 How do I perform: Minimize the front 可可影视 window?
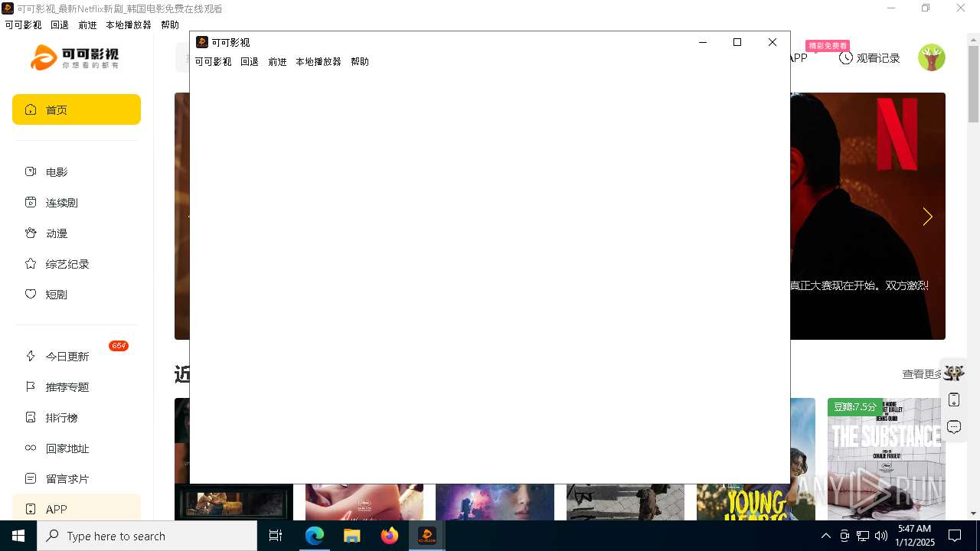[x=703, y=42]
